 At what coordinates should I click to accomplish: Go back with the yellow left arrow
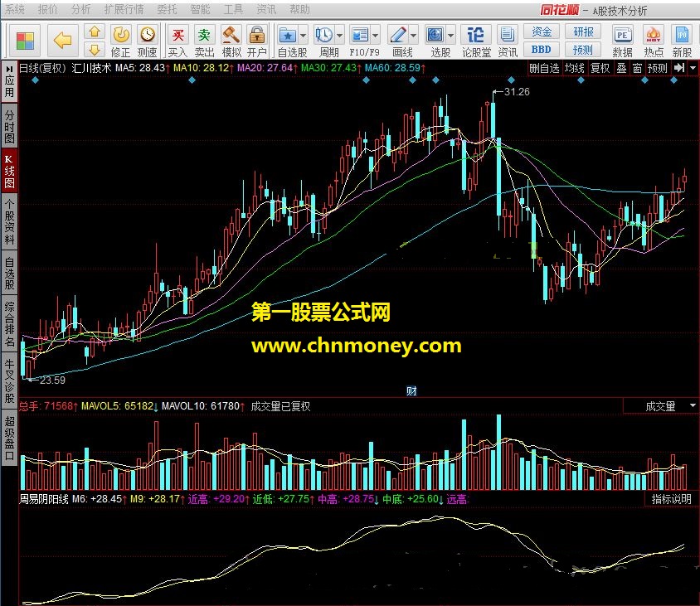62,41
